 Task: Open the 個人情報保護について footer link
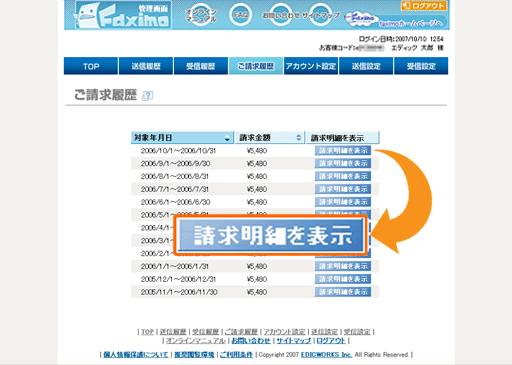point(136,355)
